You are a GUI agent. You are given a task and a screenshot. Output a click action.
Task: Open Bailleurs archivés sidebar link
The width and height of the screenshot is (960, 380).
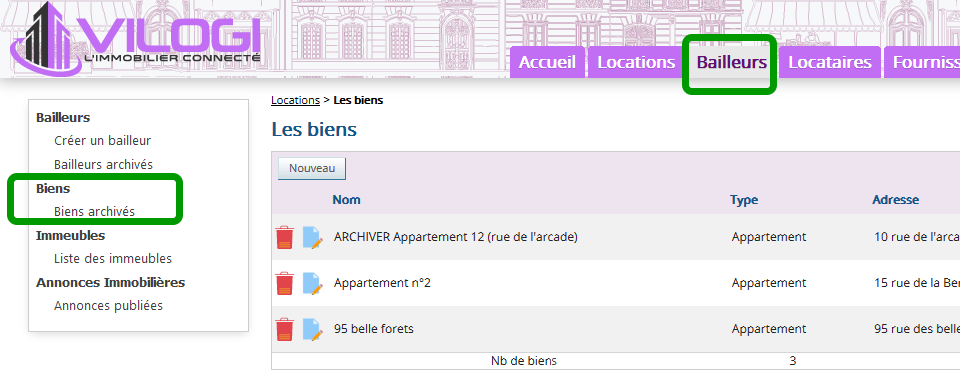click(x=103, y=165)
